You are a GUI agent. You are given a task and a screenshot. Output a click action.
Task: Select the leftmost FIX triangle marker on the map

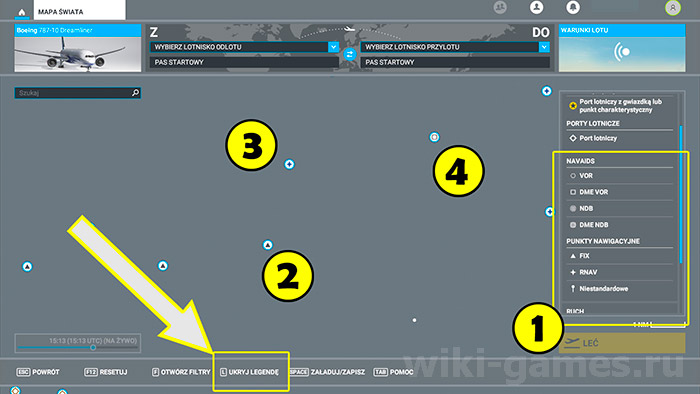click(27, 267)
